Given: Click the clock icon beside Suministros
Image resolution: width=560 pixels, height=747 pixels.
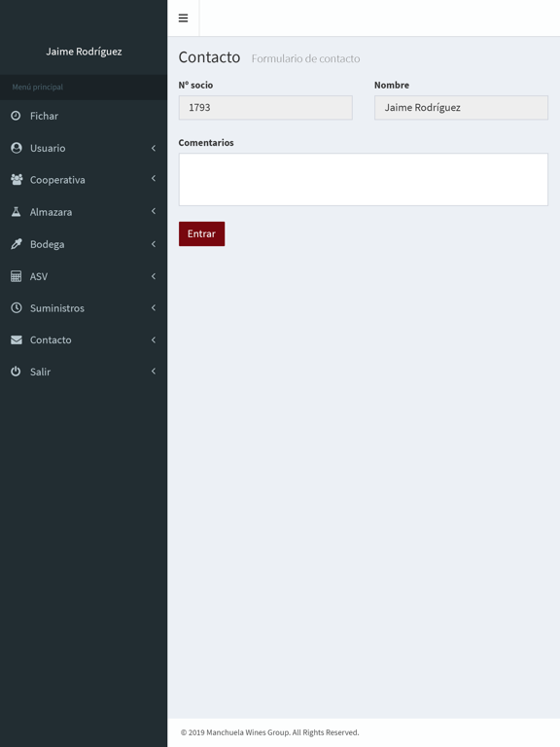Looking at the screenshot, I should pyautogui.click(x=17, y=307).
